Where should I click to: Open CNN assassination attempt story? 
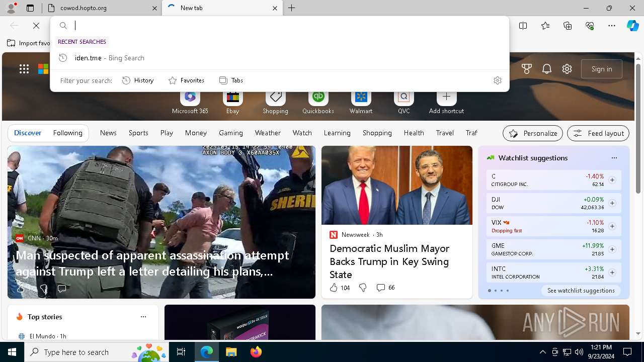[152, 263]
